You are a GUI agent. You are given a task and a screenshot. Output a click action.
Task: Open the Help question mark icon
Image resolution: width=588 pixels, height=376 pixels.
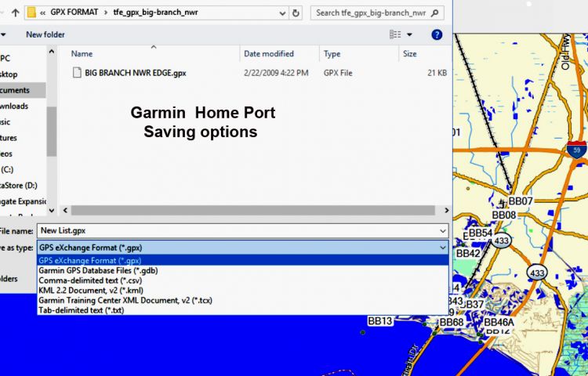437,34
